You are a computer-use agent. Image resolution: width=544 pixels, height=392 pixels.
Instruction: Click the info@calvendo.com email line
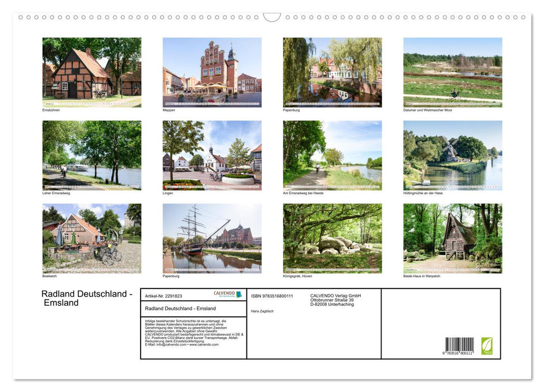[x=182, y=344]
